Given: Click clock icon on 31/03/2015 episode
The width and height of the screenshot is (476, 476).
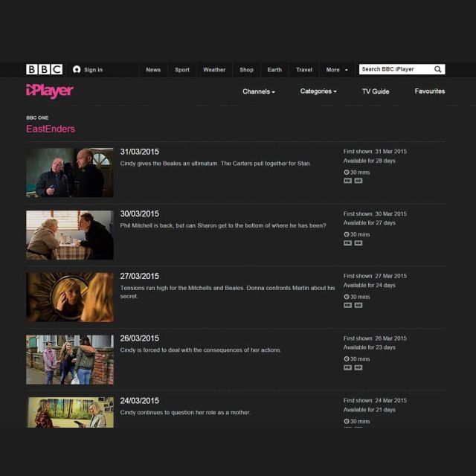Looking at the screenshot, I should tap(347, 172).
